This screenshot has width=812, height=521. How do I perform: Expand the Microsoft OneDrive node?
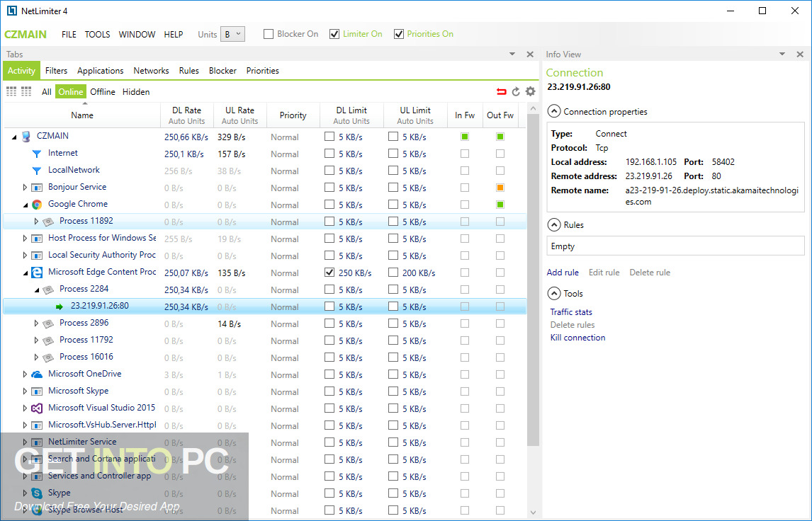25,374
